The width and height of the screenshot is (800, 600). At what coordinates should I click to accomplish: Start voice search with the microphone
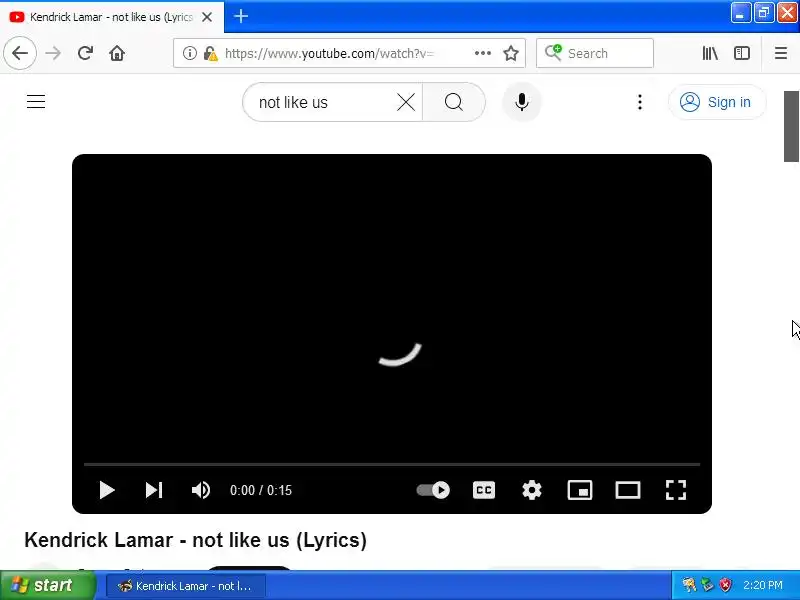point(521,102)
